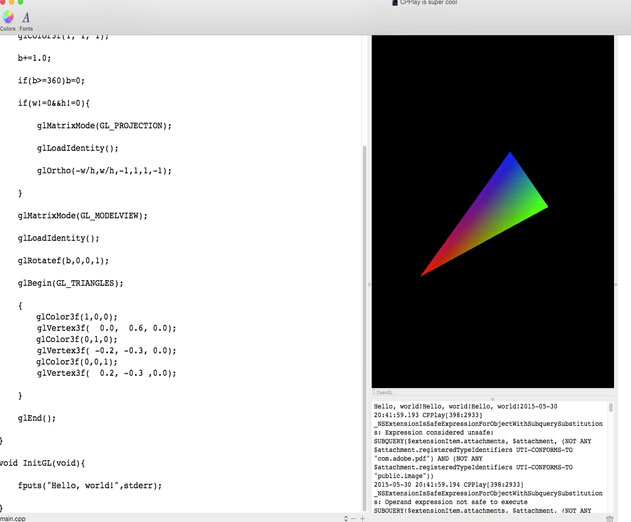Click the green zoom window button
Viewport: 631px width, 522px height.
21,2
